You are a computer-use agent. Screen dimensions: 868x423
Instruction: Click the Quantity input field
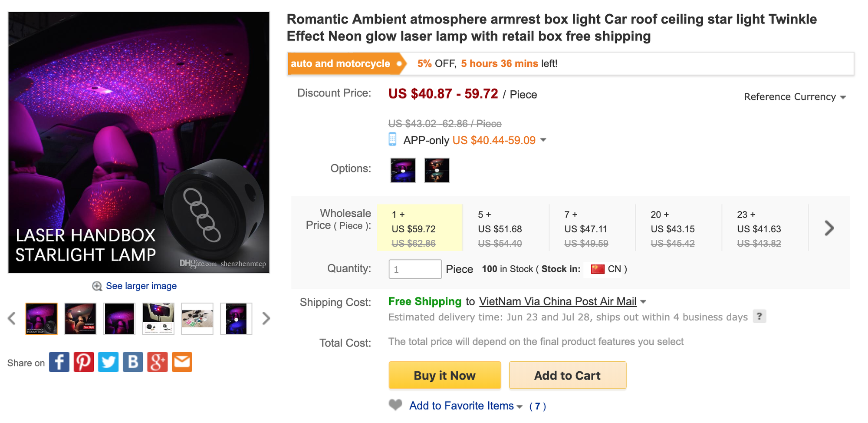415,269
